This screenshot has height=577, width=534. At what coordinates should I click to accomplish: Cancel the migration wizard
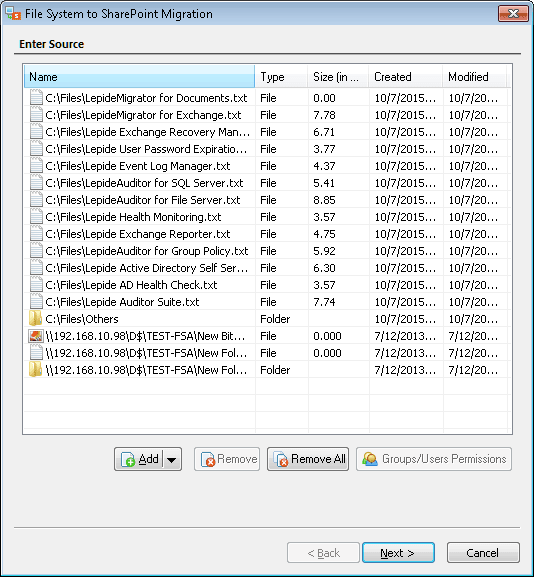[483, 552]
